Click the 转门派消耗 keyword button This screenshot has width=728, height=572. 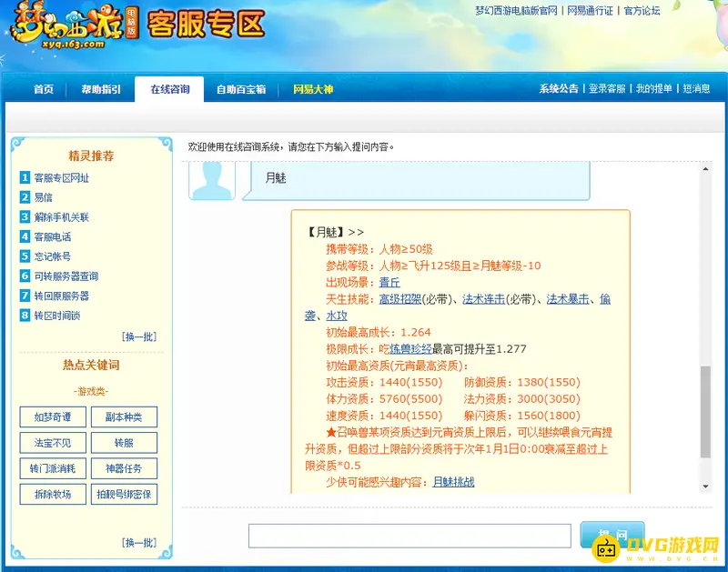(x=53, y=468)
